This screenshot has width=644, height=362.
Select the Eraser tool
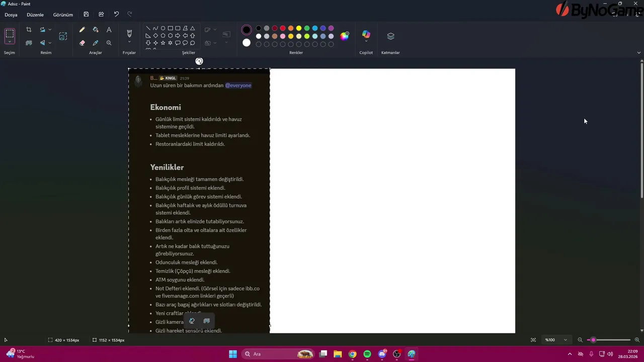tap(82, 43)
